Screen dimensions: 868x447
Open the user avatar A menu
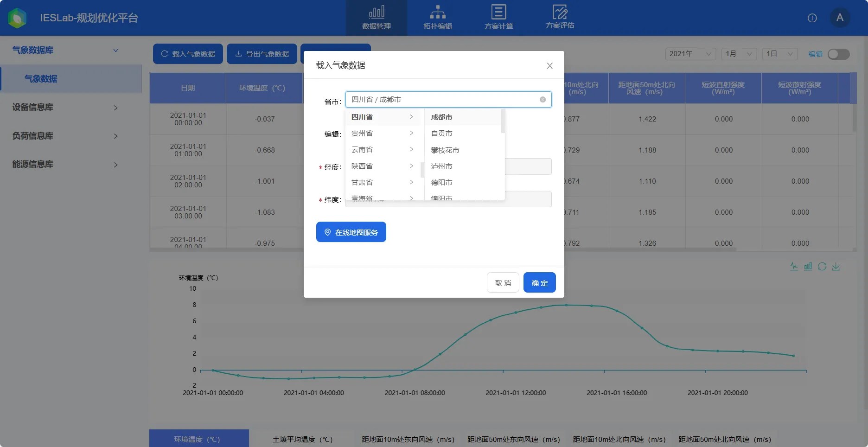tap(840, 18)
